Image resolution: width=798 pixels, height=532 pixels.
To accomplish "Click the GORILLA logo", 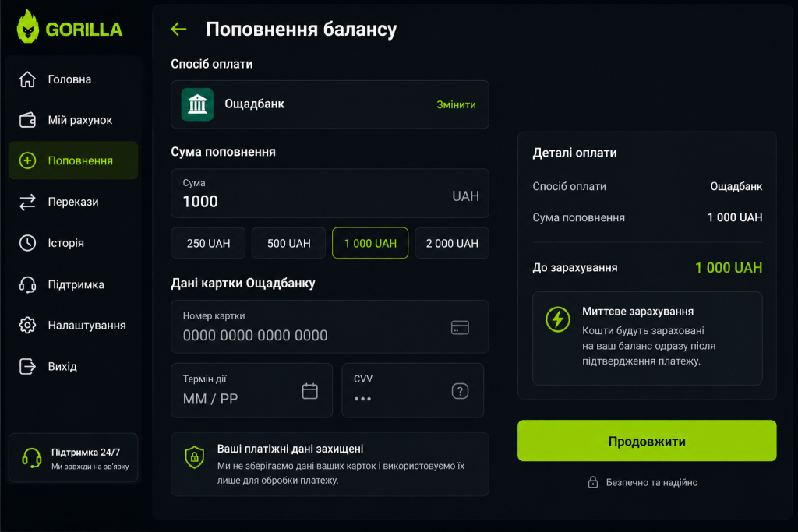I will (x=69, y=27).
